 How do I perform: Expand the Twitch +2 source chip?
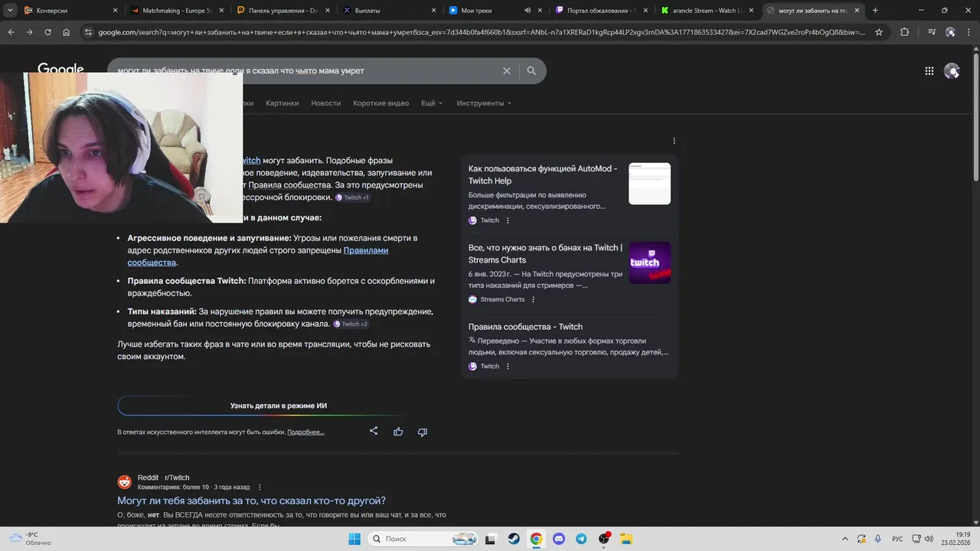(351, 324)
